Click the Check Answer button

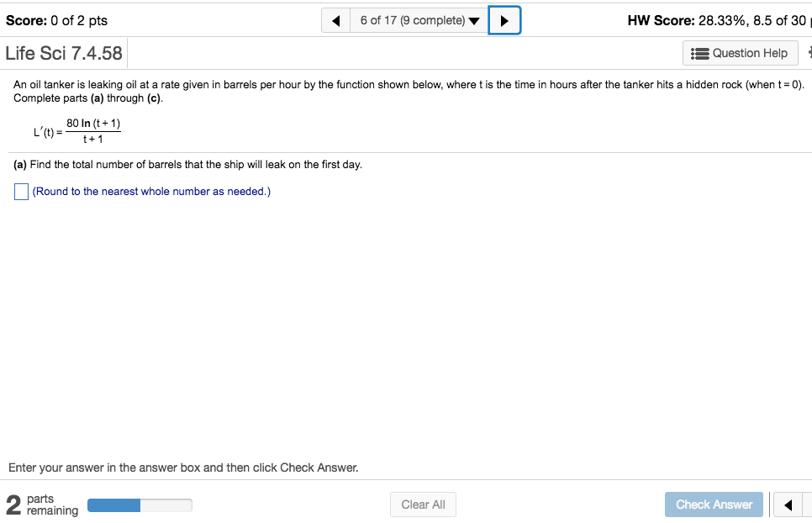point(714,505)
